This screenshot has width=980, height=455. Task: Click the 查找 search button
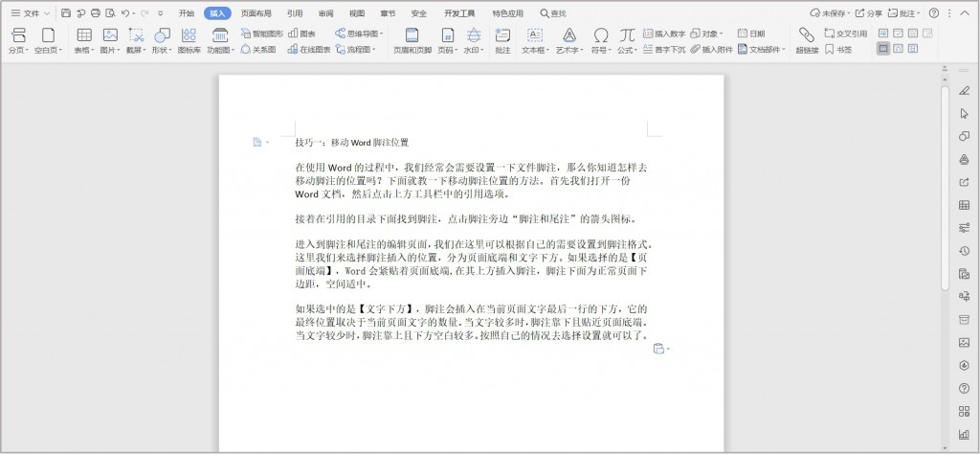pyautogui.click(x=553, y=13)
